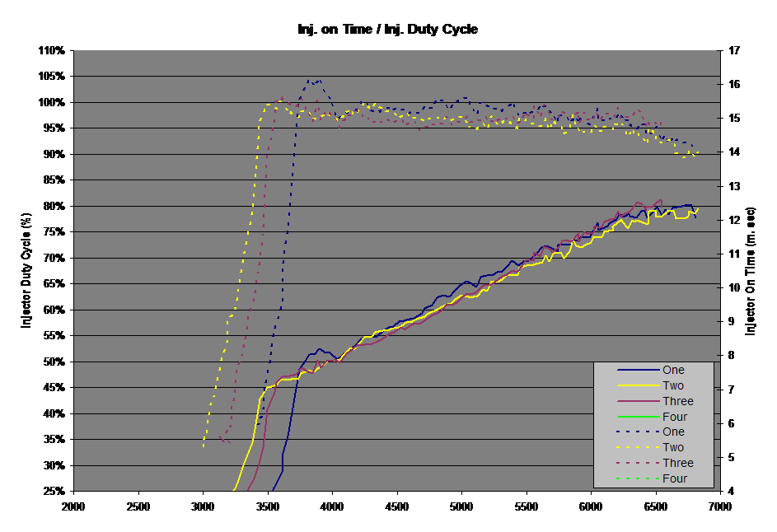Pick the dashed-line "Four" legend label

point(674,478)
